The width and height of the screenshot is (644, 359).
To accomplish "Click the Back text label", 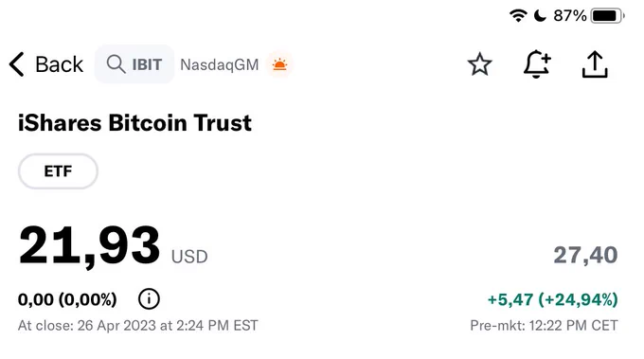I will coord(59,64).
